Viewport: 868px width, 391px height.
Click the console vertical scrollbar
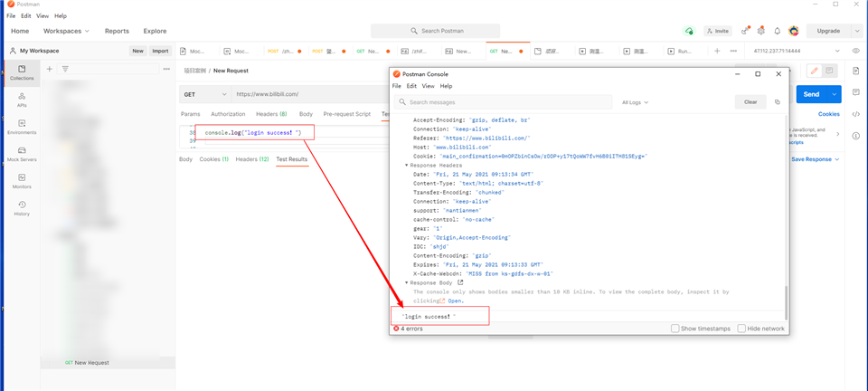point(786,301)
